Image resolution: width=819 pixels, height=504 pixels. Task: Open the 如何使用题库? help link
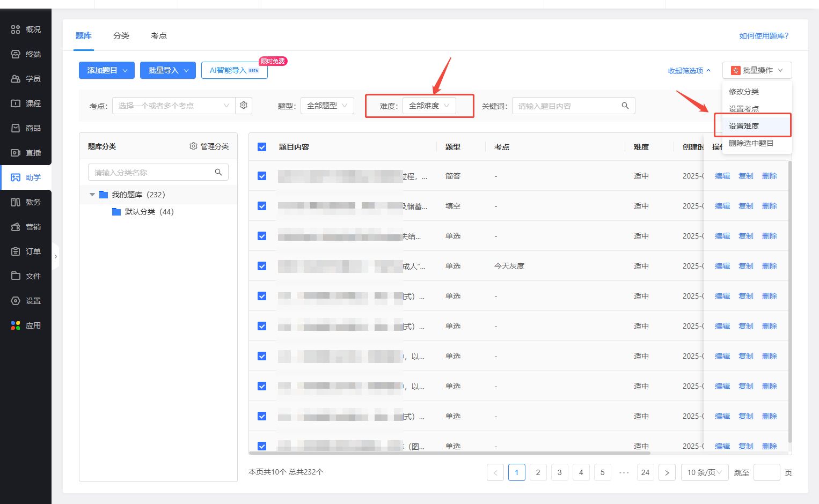(x=763, y=36)
